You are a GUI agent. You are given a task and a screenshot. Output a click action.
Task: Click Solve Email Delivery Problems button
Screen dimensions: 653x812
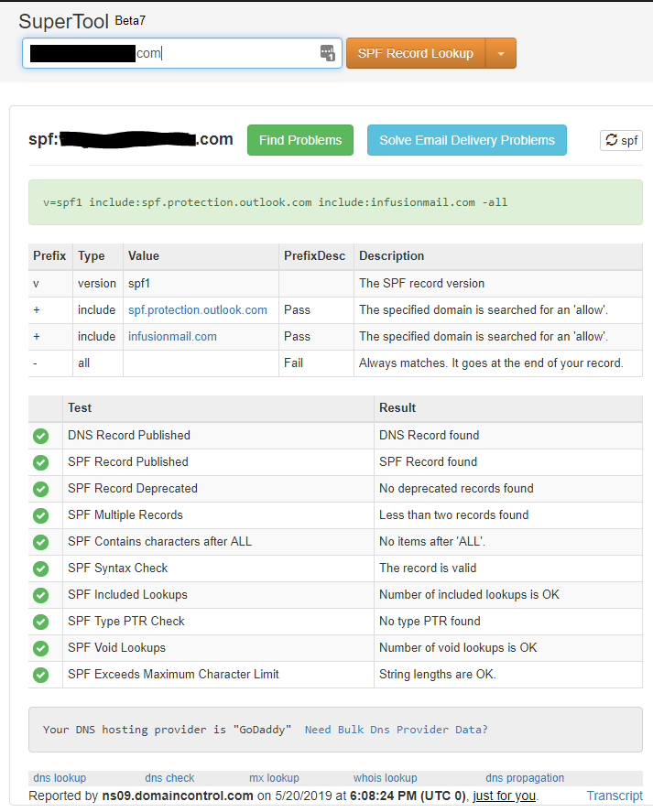pyautogui.click(x=467, y=140)
